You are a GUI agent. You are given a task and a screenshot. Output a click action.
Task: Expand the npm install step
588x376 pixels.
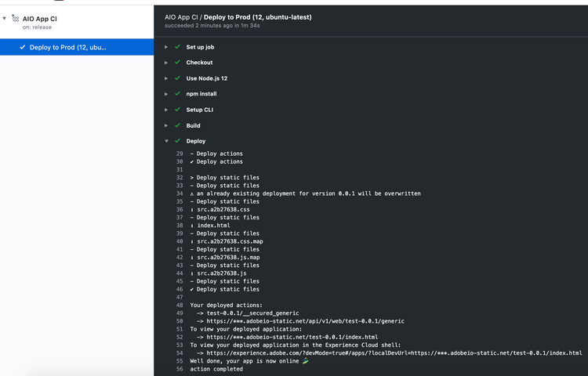tap(166, 94)
